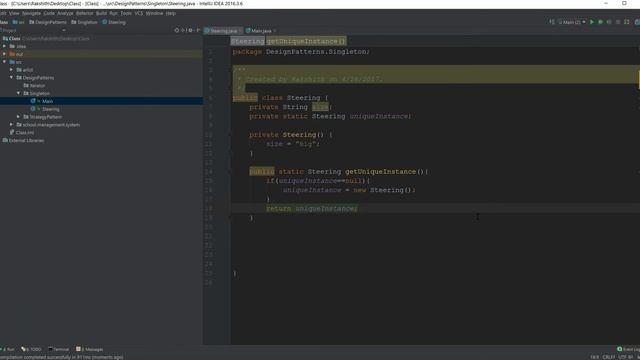
Task: Open the Navigate menu
Action: [31, 13]
